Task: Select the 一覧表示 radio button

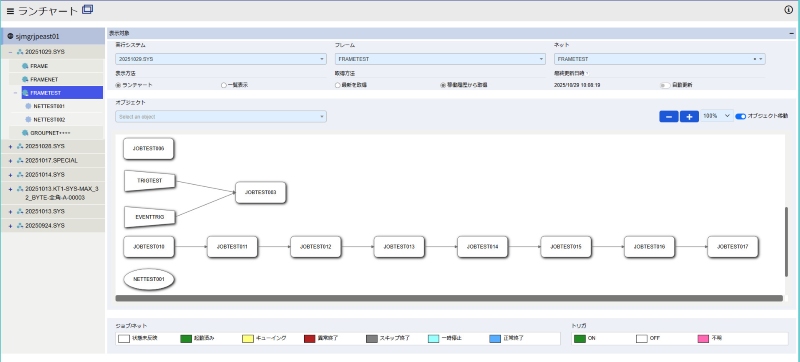Action: click(x=223, y=85)
